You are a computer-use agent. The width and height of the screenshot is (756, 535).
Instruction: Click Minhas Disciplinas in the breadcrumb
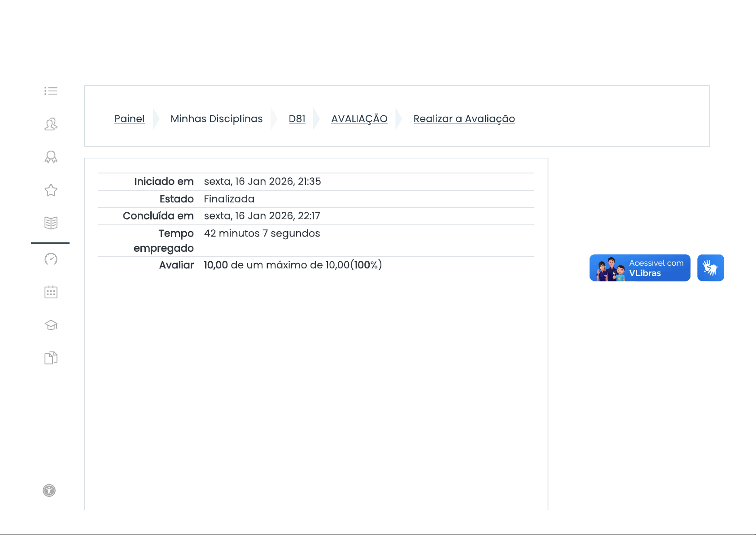pyautogui.click(x=216, y=119)
